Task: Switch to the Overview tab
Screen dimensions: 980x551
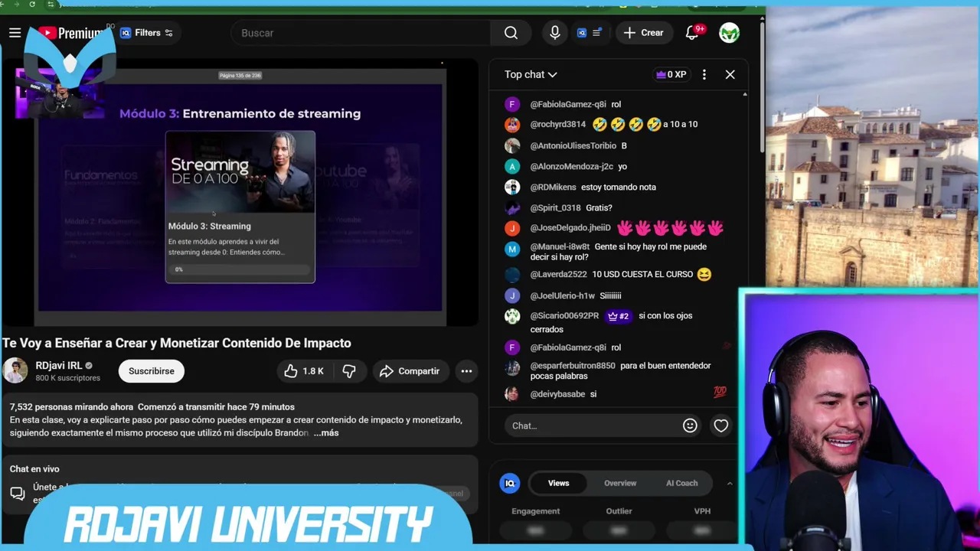Action: point(620,483)
